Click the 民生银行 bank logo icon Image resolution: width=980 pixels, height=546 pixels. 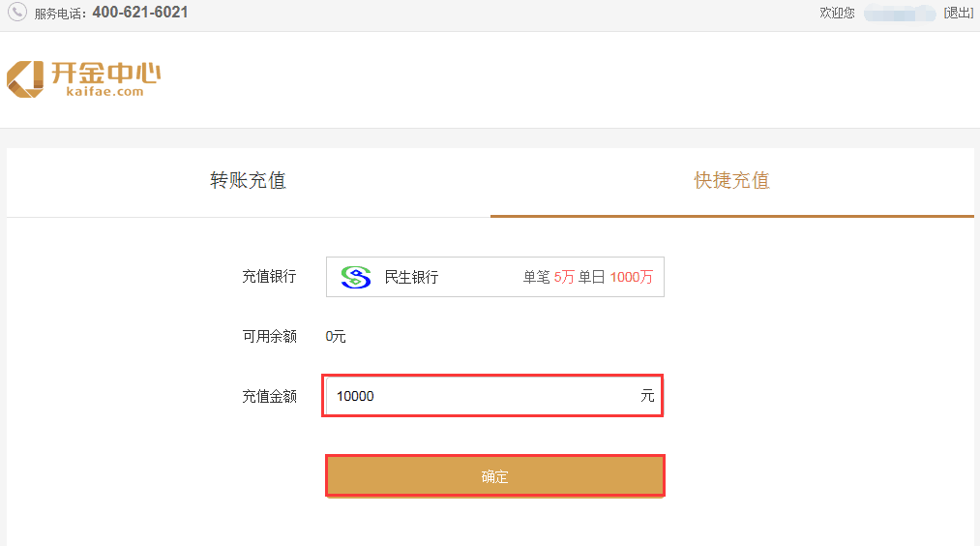(356, 277)
